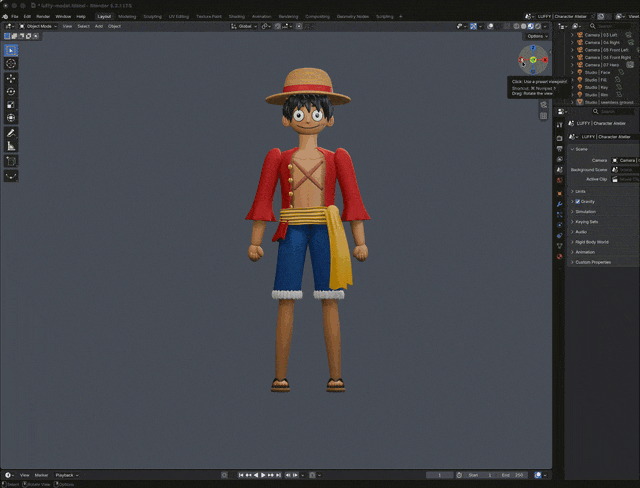Click the camera view viewport icon
The height and width of the screenshot is (488, 640).
click(544, 105)
